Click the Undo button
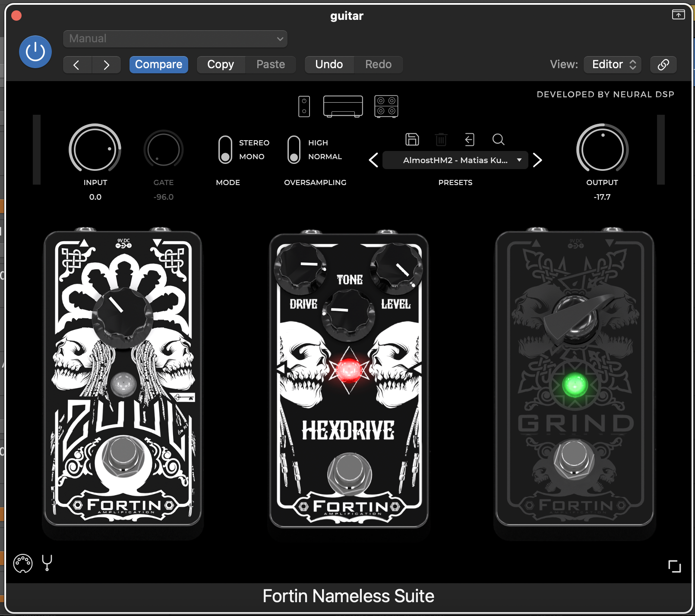This screenshot has width=695, height=616. point(329,65)
